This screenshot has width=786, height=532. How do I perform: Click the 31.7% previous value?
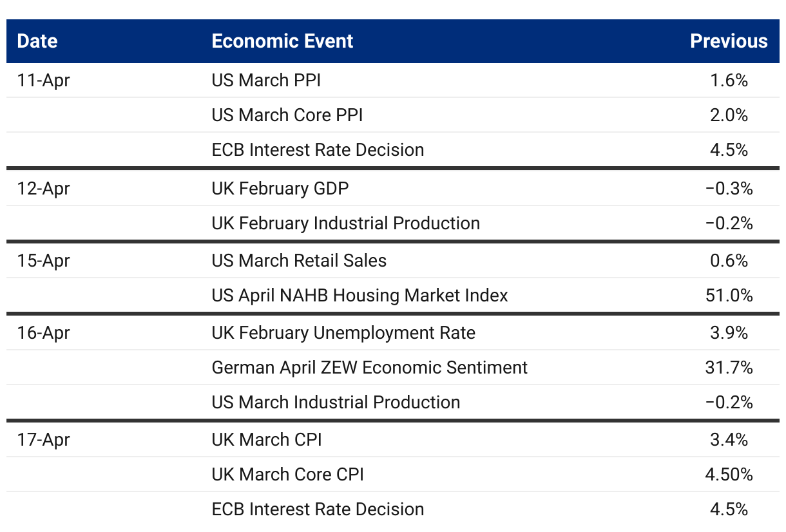point(729,368)
